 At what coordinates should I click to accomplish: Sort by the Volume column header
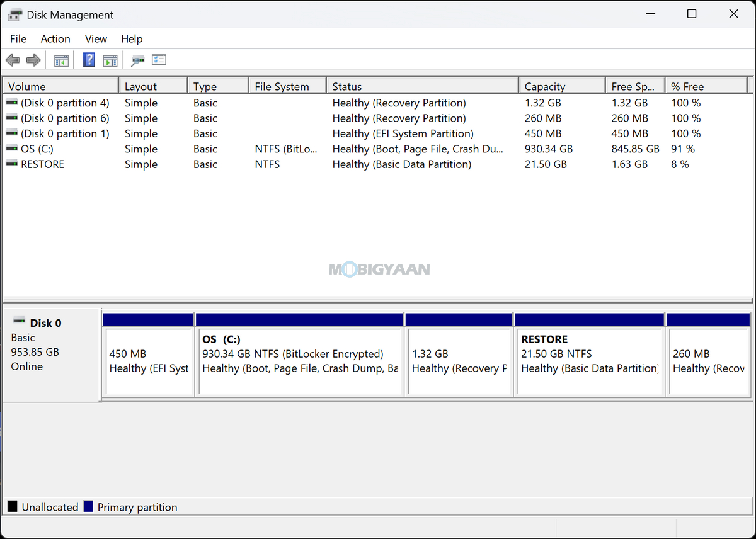[61, 86]
